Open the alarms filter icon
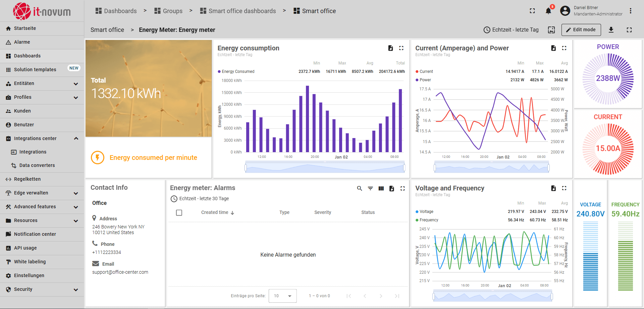 [370, 188]
